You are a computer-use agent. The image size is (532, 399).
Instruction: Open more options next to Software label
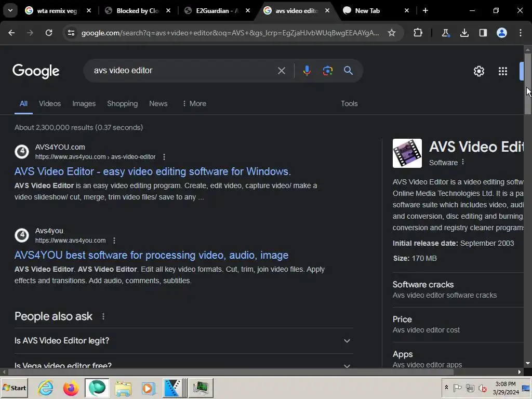(463, 162)
